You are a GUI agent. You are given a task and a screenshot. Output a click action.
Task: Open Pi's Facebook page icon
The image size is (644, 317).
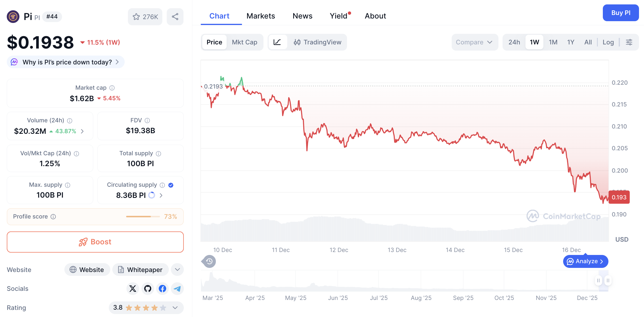[x=162, y=288]
